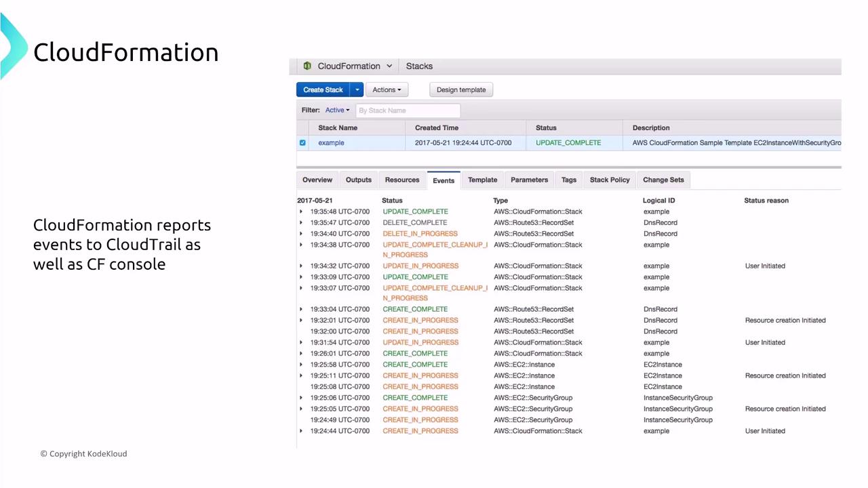Click the 19:32:00 UTC-0700 timestamp
868x488 pixels.
coord(340,331)
